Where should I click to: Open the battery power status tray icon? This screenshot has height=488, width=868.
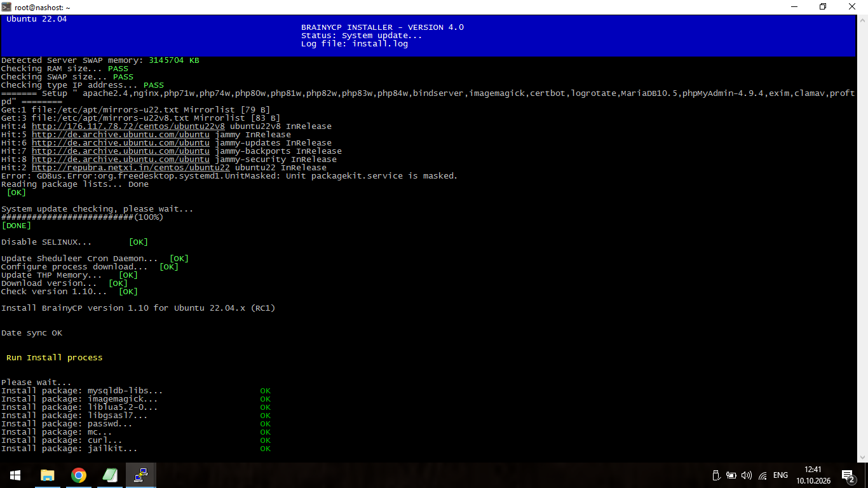click(x=731, y=475)
